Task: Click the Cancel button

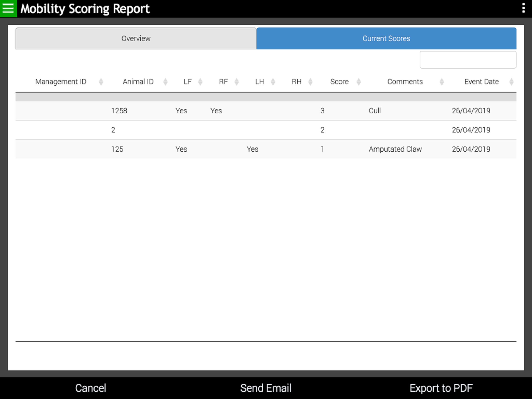Action: pyautogui.click(x=90, y=388)
